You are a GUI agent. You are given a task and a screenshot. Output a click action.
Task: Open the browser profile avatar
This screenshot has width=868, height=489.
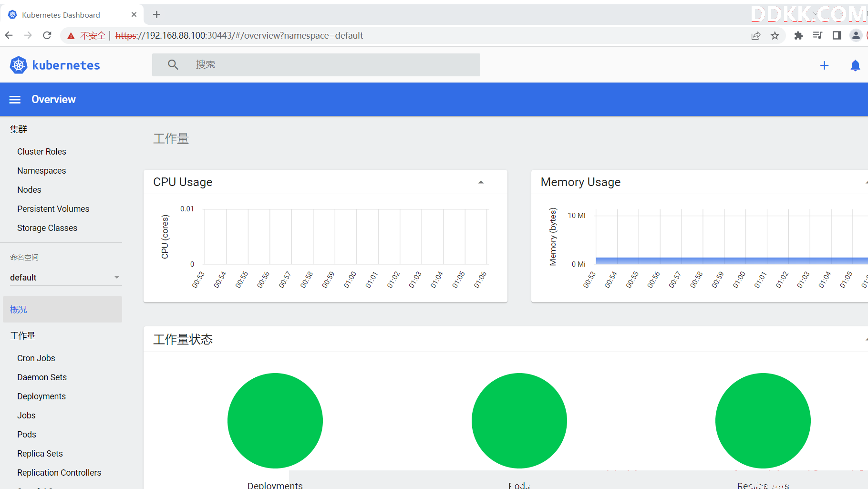[x=856, y=35]
